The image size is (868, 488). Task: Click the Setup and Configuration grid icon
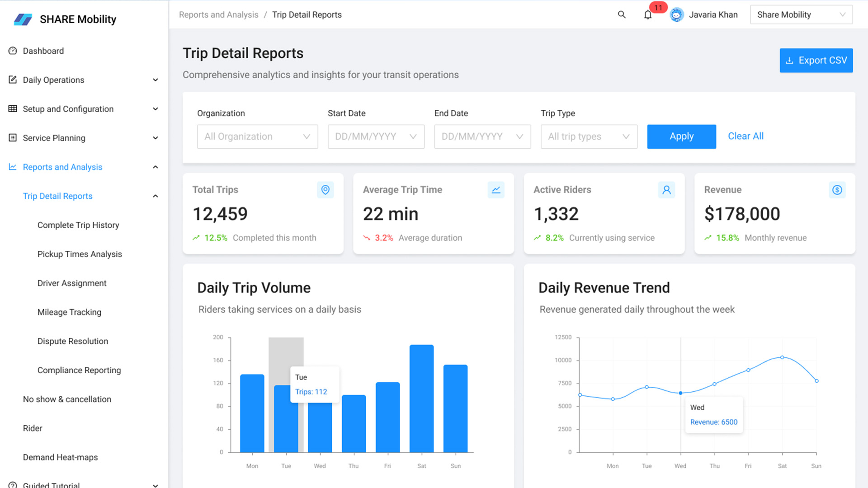click(12, 108)
